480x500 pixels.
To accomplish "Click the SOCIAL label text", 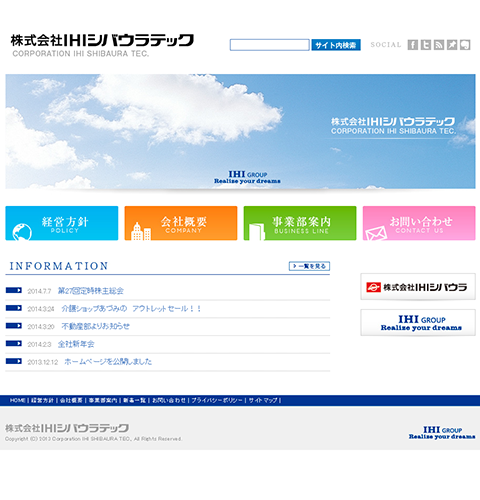I will click(386, 45).
